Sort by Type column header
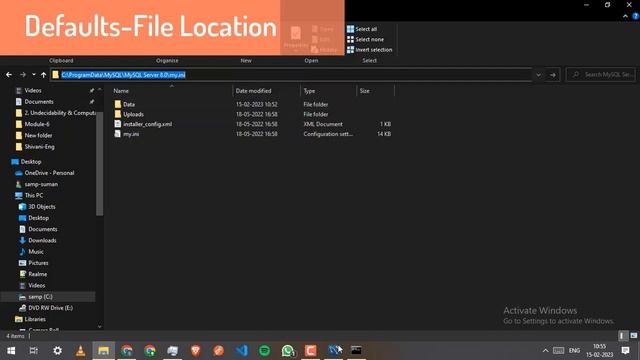The width and height of the screenshot is (640, 360). [x=309, y=91]
